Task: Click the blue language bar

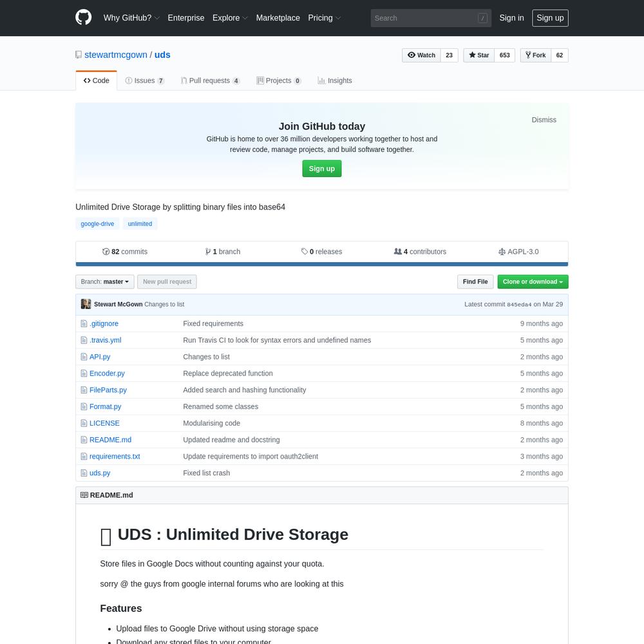Action: (x=322, y=264)
